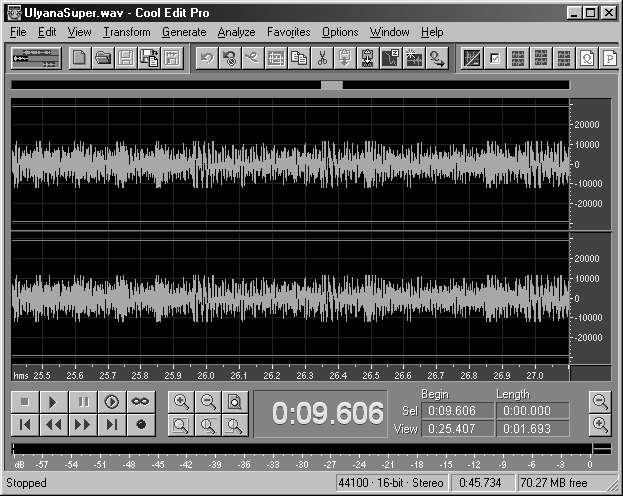Screen dimensions: 623x496
Task: Click the View Length time field
Action: tap(534, 429)
